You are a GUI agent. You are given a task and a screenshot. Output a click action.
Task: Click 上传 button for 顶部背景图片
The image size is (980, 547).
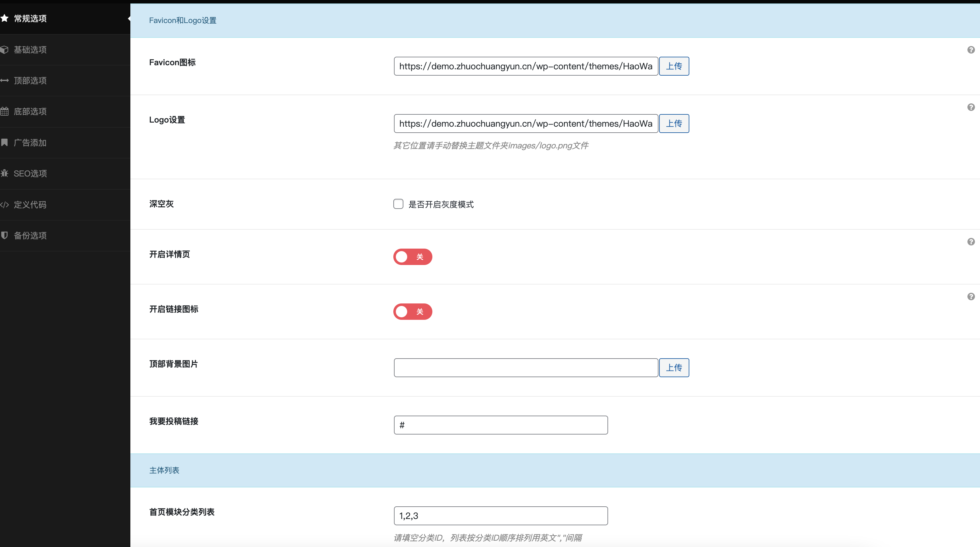pos(674,367)
